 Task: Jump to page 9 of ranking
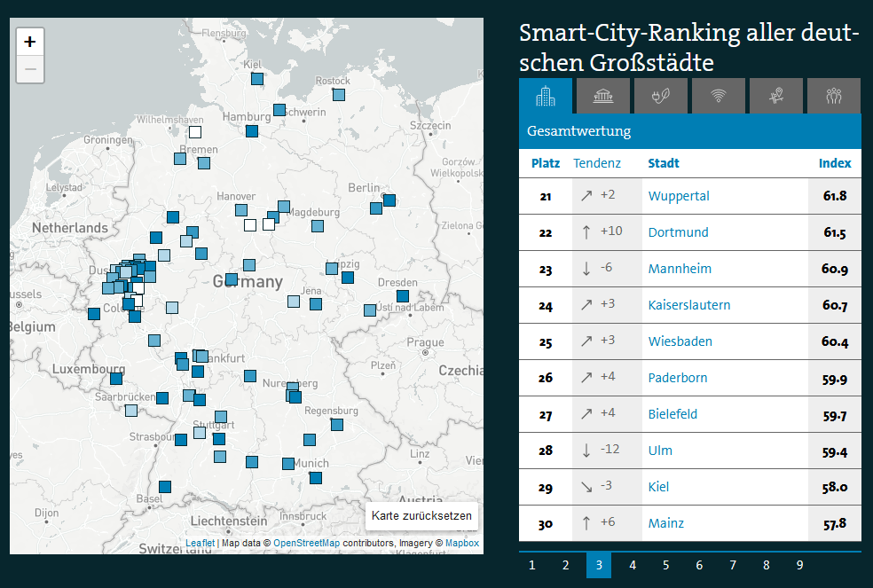coord(799,565)
